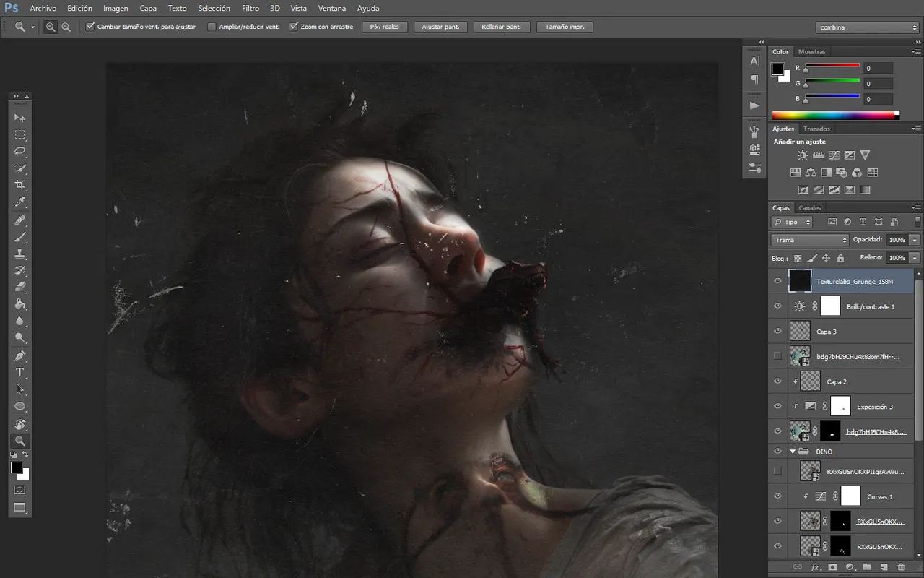The width and height of the screenshot is (924, 578).
Task: Select the Healing Brush tool
Action: point(20,220)
